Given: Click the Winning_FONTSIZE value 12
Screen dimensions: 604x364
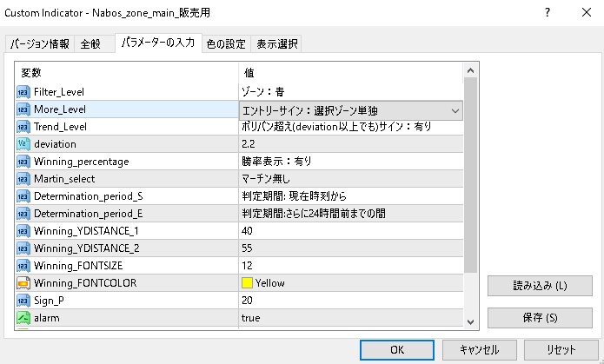Looking at the screenshot, I should (x=247, y=266).
